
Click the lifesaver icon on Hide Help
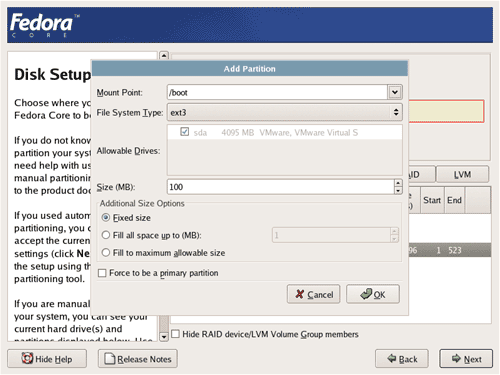pyautogui.click(x=27, y=358)
